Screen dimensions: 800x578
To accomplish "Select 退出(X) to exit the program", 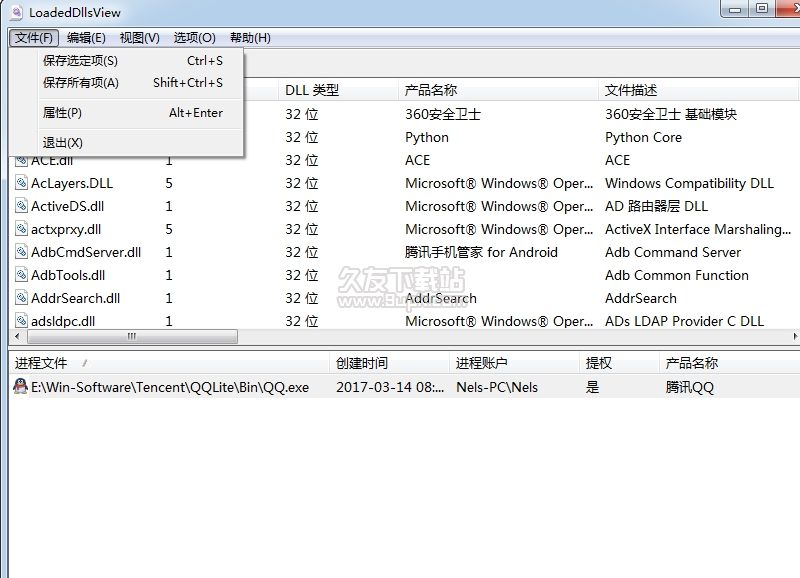I will [134, 143].
